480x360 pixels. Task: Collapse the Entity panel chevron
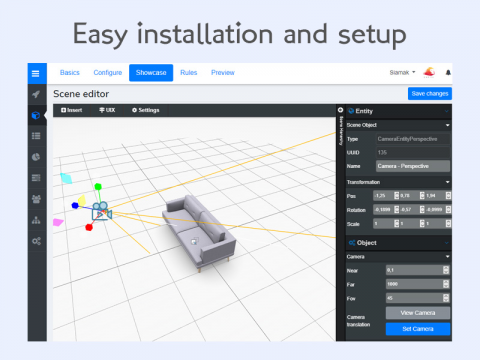(x=447, y=111)
